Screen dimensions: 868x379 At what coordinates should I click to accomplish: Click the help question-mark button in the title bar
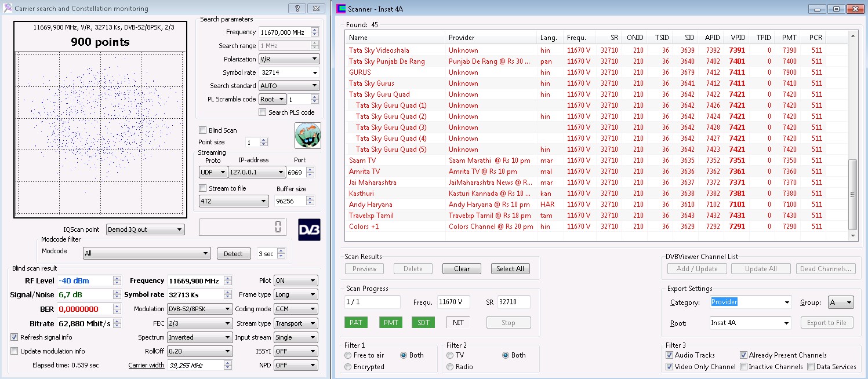(297, 8)
